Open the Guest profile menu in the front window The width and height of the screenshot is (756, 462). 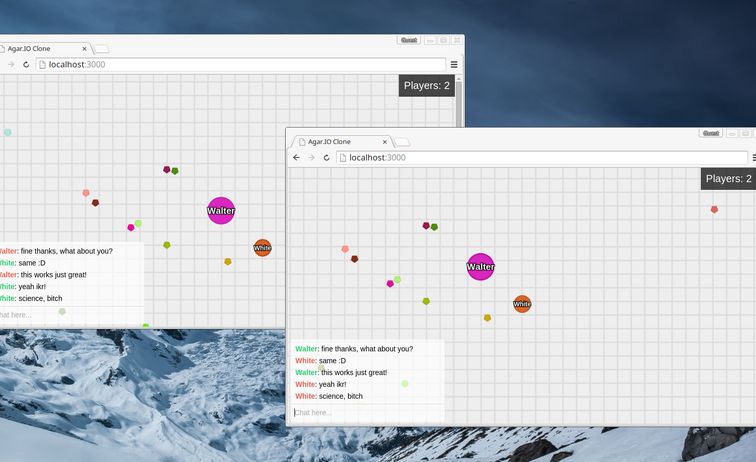pyautogui.click(x=711, y=133)
